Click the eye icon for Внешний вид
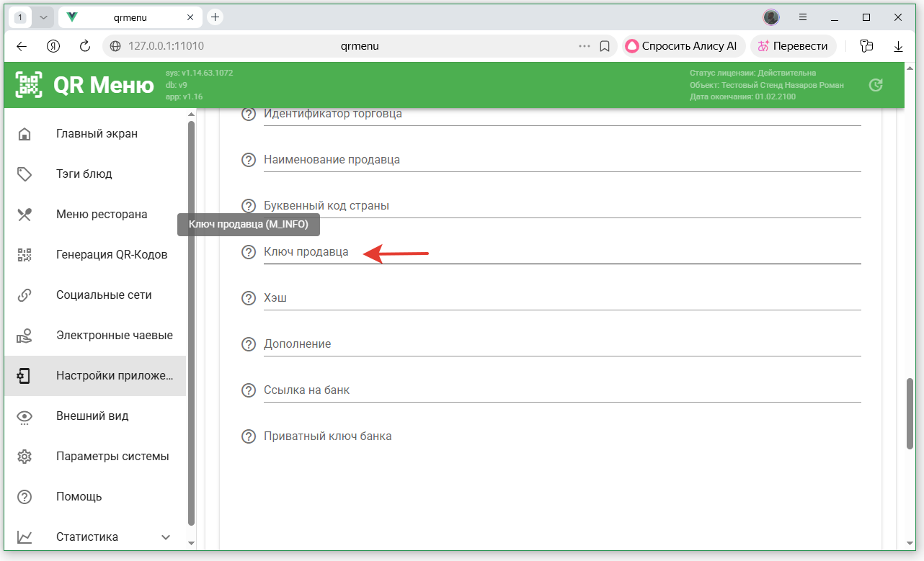This screenshot has width=924, height=561. tap(25, 416)
